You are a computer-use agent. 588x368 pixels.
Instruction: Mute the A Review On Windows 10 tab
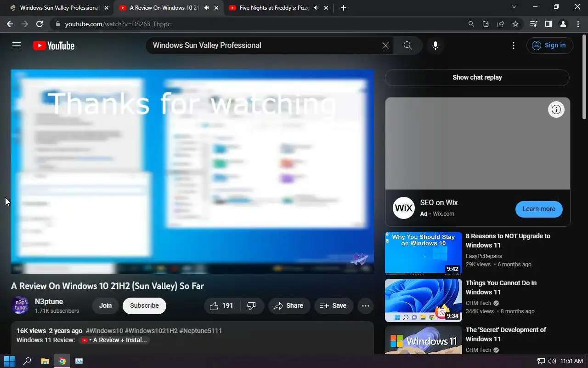click(x=206, y=8)
